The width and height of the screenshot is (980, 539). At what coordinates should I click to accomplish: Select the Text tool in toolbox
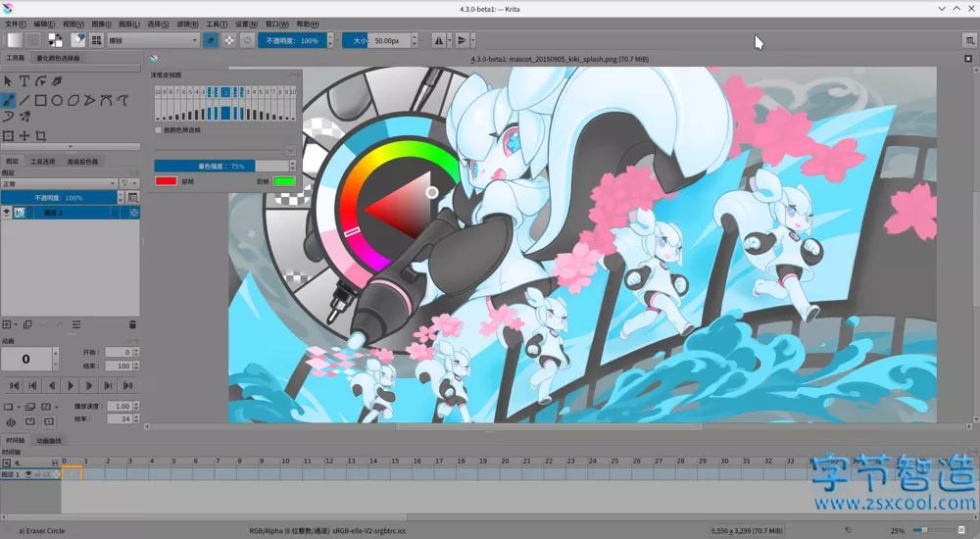click(24, 81)
